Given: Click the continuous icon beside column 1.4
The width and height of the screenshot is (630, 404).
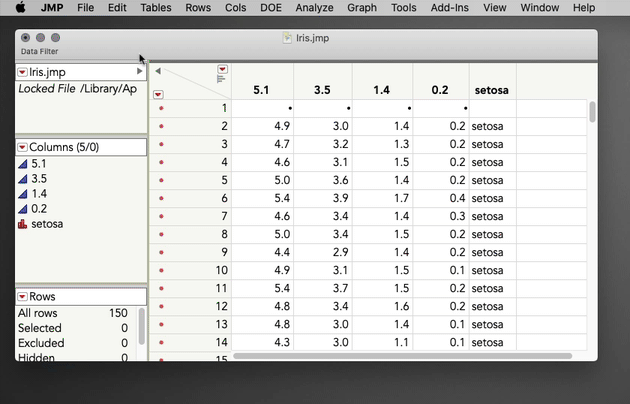Looking at the screenshot, I should point(23,194).
